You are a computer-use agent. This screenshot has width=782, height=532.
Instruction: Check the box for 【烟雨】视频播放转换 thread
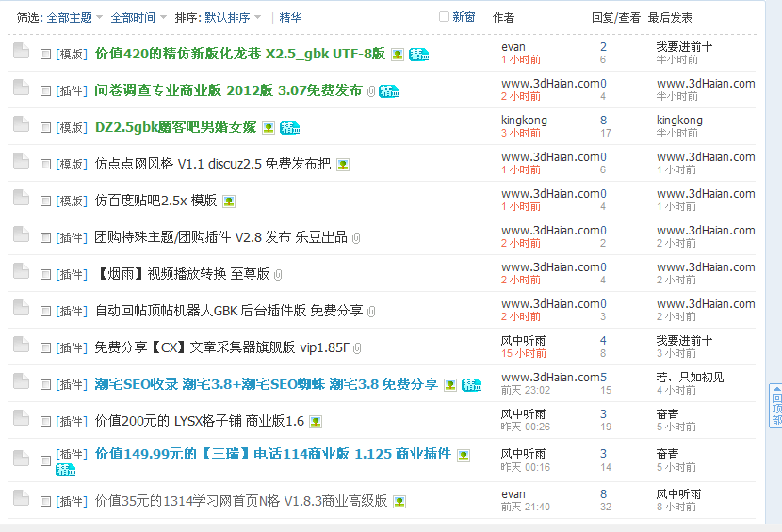click(45, 274)
